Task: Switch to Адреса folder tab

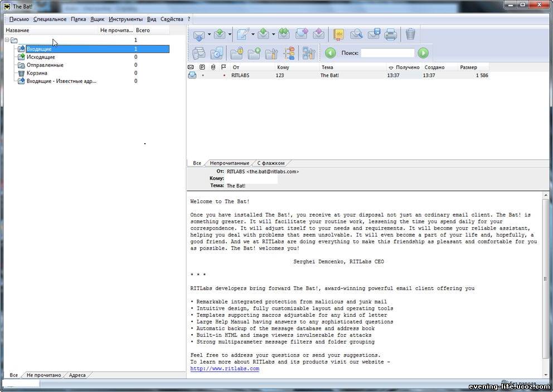Action: (x=77, y=375)
